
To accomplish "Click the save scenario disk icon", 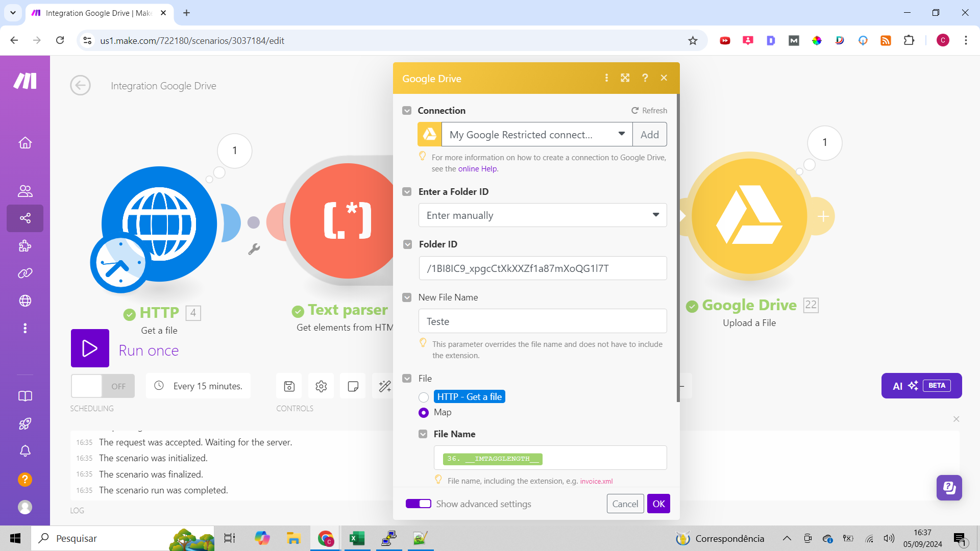I will [289, 386].
